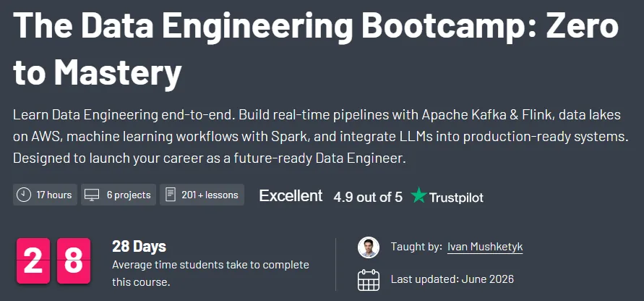Click the pink digit 8 flip card
644x301 pixels.
[x=74, y=260]
